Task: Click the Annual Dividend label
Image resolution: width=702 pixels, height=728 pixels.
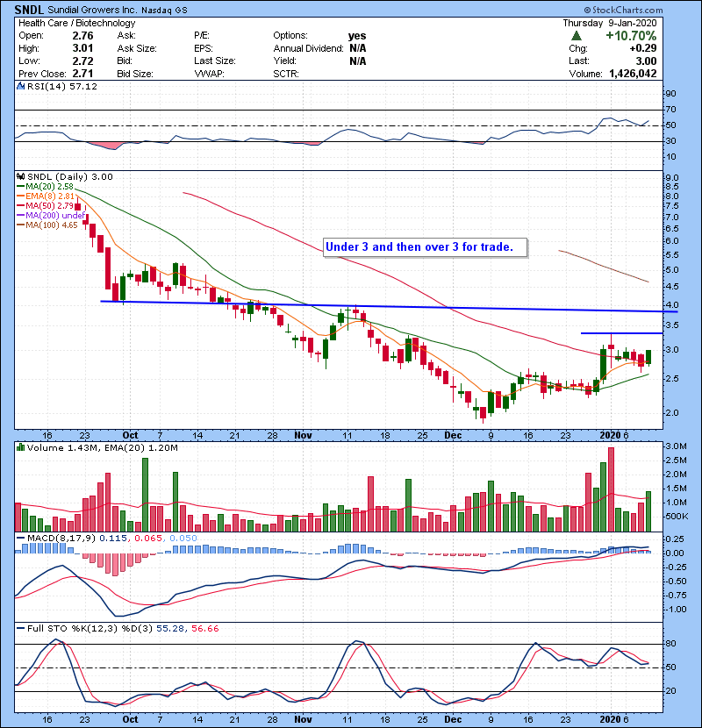Action: point(309,48)
